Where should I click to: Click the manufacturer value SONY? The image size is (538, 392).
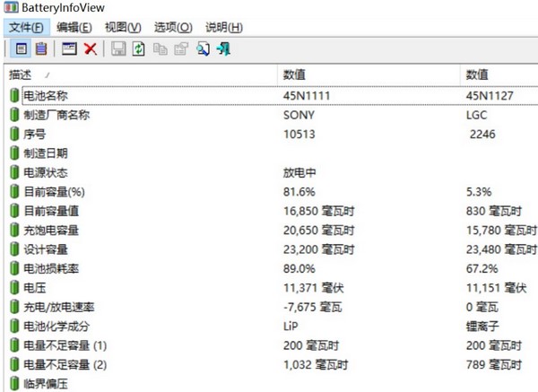tap(299, 115)
